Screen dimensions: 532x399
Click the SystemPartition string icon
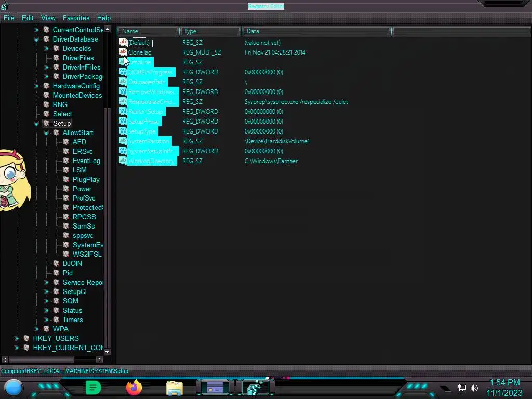click(123, 140)
